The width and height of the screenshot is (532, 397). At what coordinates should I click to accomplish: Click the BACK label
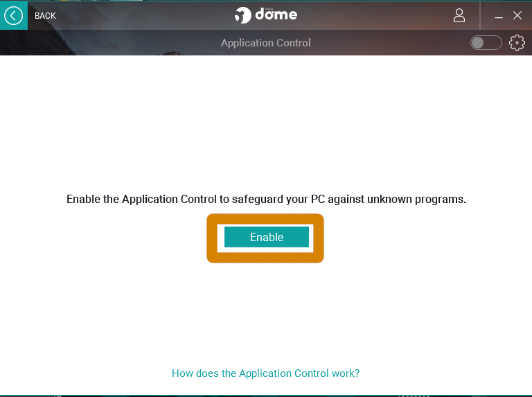(x=45, y=16)
